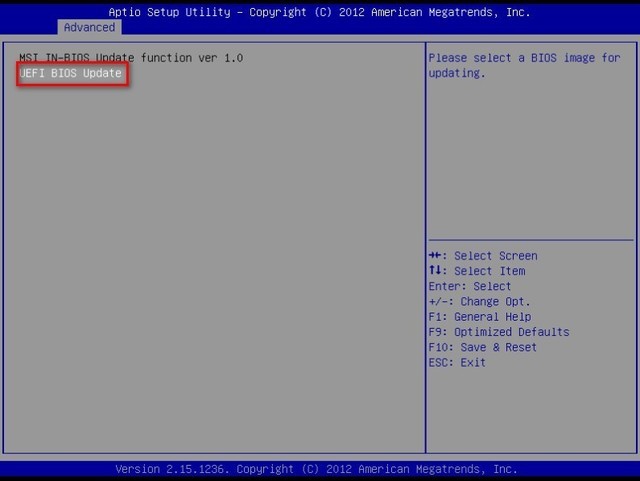640x481 pixels.
Task: Click the left-right arrows beside Select Screen
Action: (436, 256)
